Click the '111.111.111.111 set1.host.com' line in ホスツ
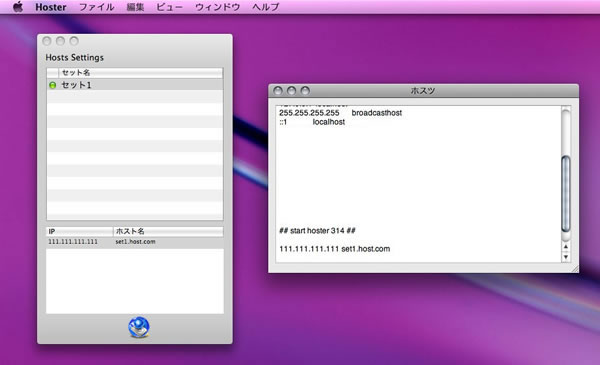The width and height of the screenshot is (600, 365). click(x=334, y=249)
